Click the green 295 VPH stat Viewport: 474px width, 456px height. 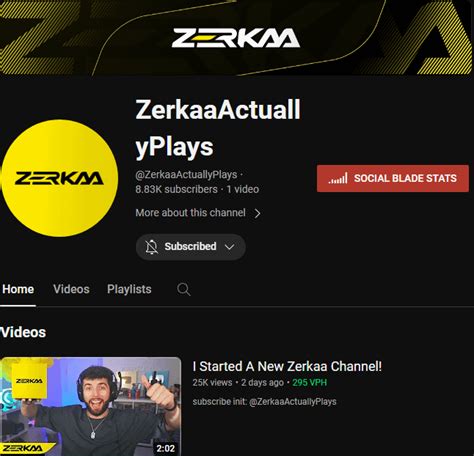point(310,382)
